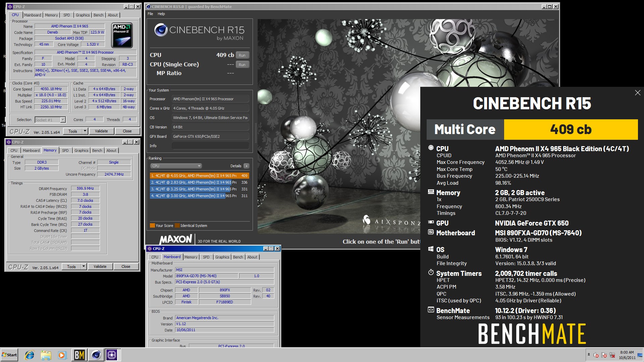Click the Processor field in Your System

pos(210,99)
